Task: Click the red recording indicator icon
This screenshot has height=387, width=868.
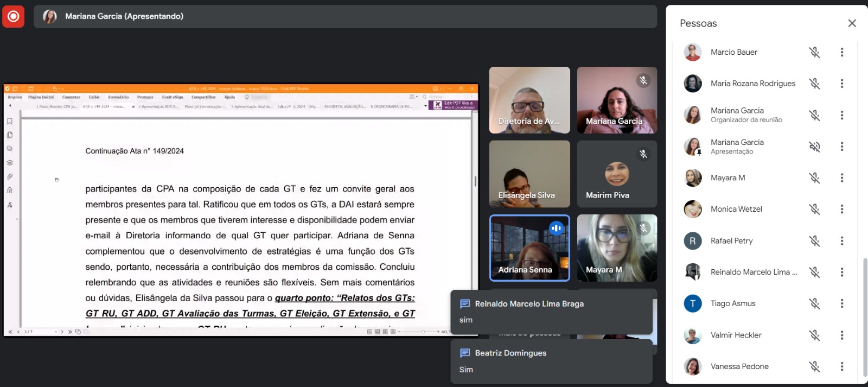Action: click(x=13, y=16)
